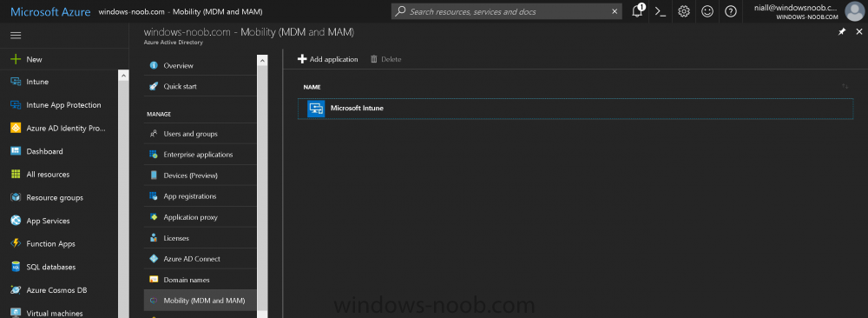Viewport: 868px width, 318px height.
Task: Open Enterprise applications menu item
Action: point(201,155)
